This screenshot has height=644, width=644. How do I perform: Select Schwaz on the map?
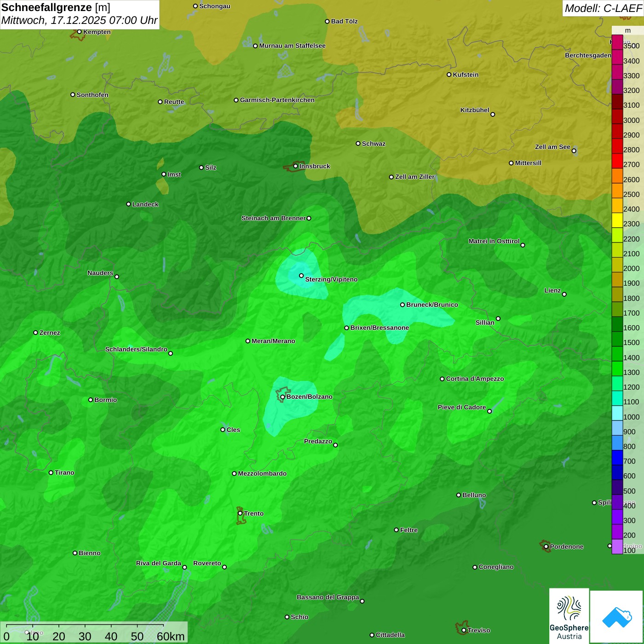click(x=371, y=144)
